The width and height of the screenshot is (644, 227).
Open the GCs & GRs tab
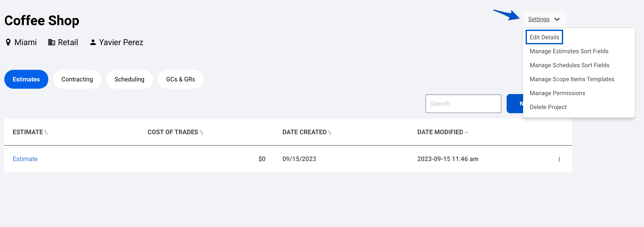[x=181, y=79]
